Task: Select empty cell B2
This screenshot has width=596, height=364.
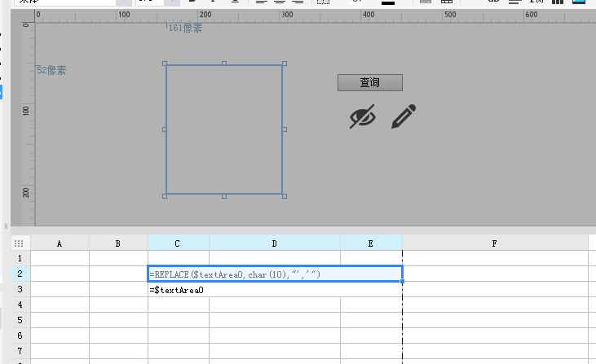Action: (118, 274)
